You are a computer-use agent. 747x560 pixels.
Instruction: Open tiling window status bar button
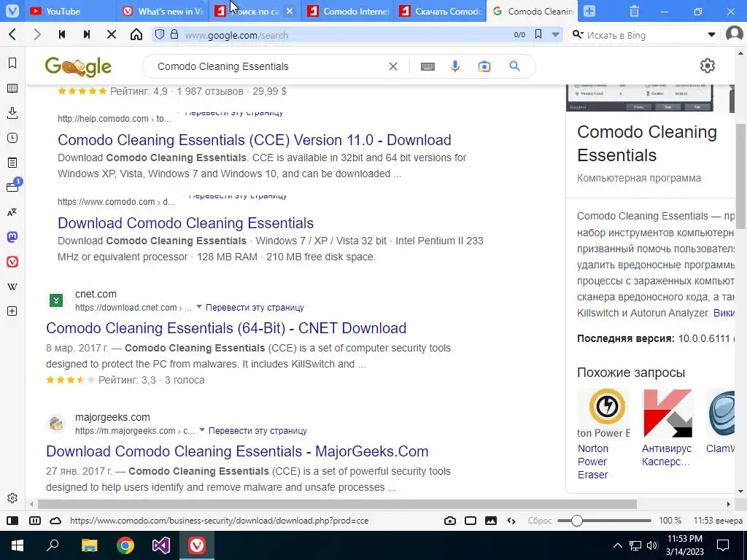click(471, 521)
